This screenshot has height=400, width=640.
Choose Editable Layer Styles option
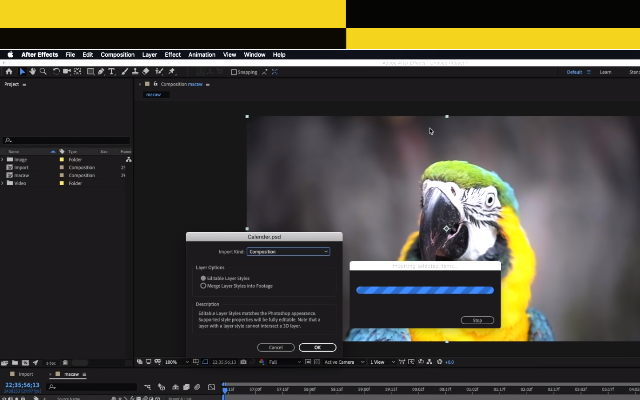[x=204, y=278]
